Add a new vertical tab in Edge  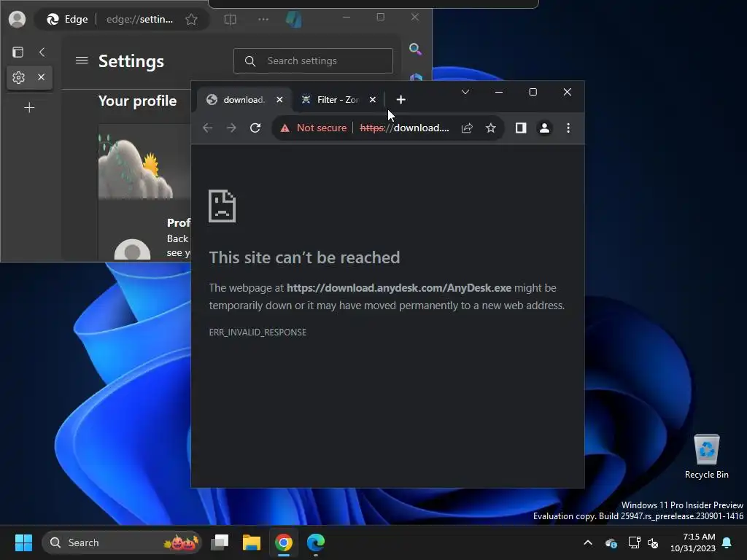(29, 108)
